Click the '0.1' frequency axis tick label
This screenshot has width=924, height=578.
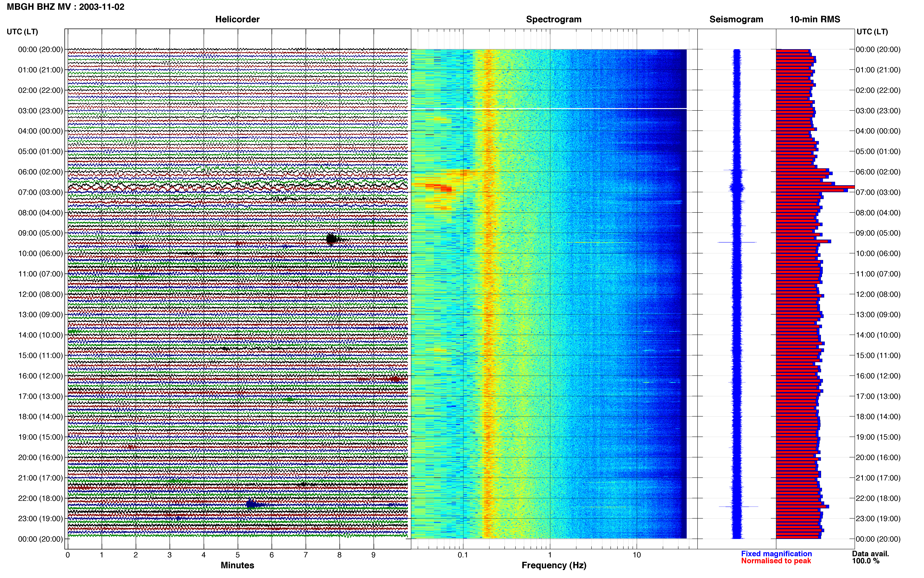[x=463, y=555]
